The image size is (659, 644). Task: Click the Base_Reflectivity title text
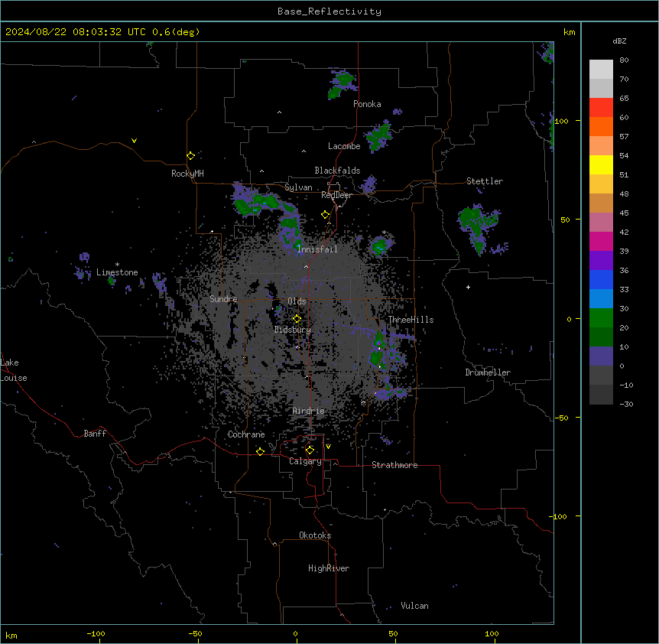pyautogui.click(x=329, y=11)
